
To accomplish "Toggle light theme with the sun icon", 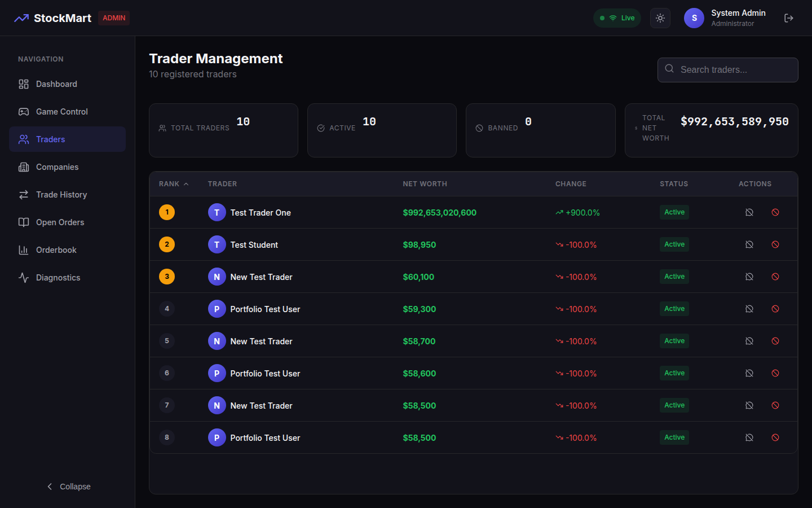I will click(660, 17).
